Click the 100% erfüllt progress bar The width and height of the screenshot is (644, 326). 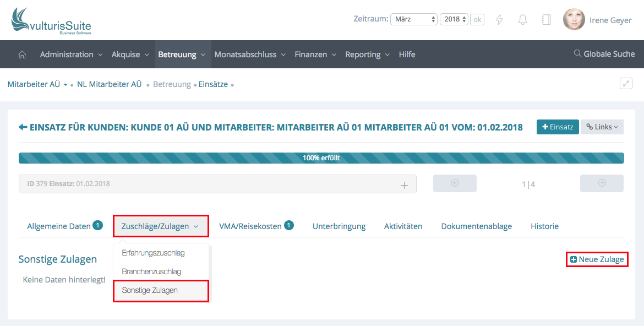point(321,158)
